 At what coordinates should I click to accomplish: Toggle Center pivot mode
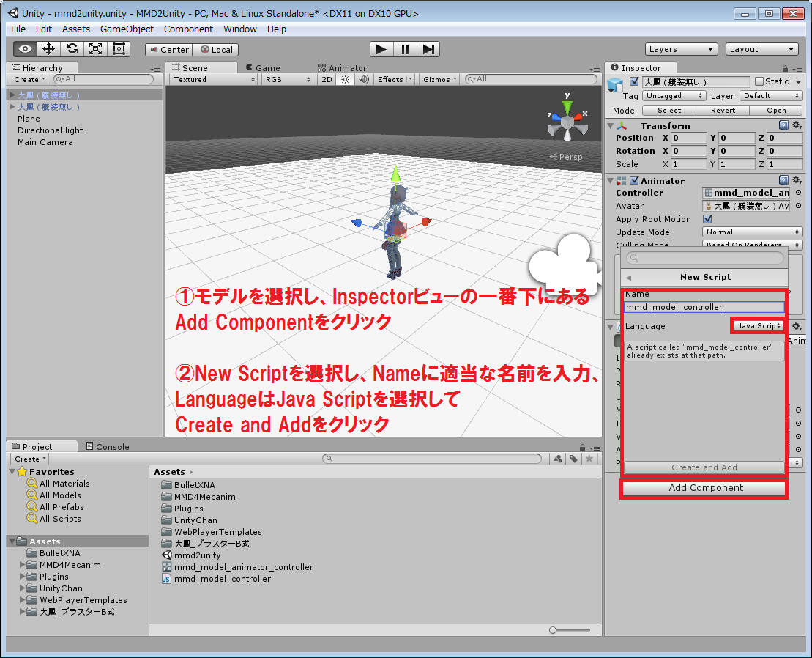pyautogui.click(x=169, y=50)
